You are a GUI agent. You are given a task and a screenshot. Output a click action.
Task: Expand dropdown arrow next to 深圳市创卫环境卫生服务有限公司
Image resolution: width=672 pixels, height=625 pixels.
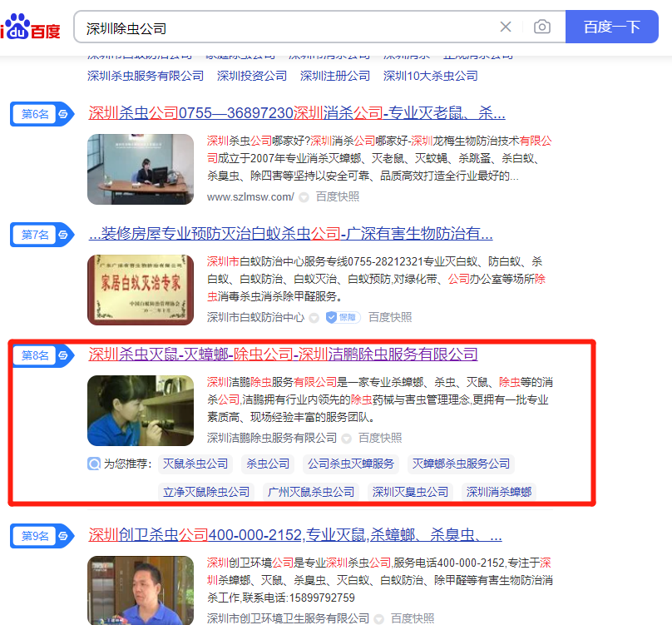coord(379,619)
